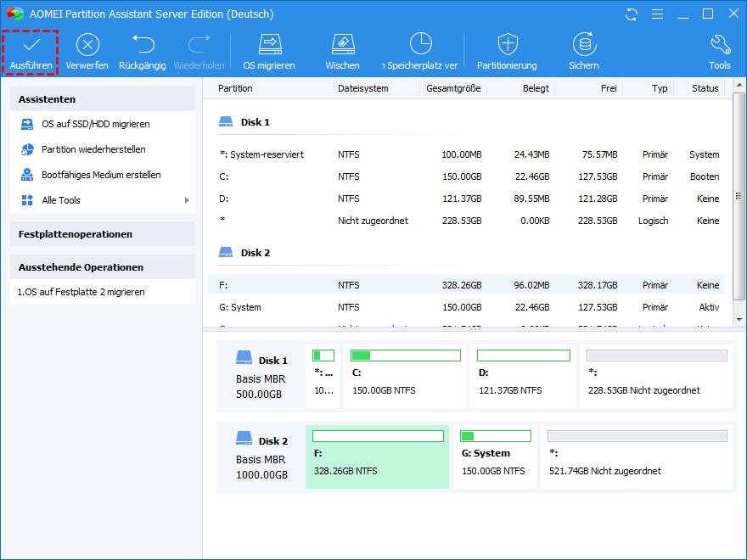Select F: 328.26GB NTFS block in disk map
The height and width of the screenshot is (560, 747).
(x=377, y=456)
